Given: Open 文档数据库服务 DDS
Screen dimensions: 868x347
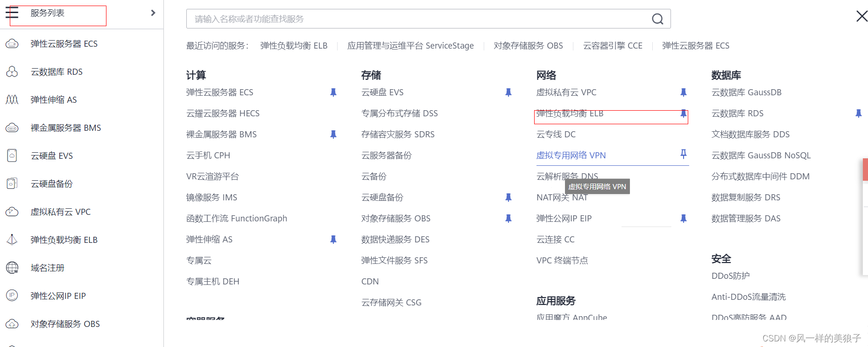Looking at the screenshot, I should (x=751, y=135).
